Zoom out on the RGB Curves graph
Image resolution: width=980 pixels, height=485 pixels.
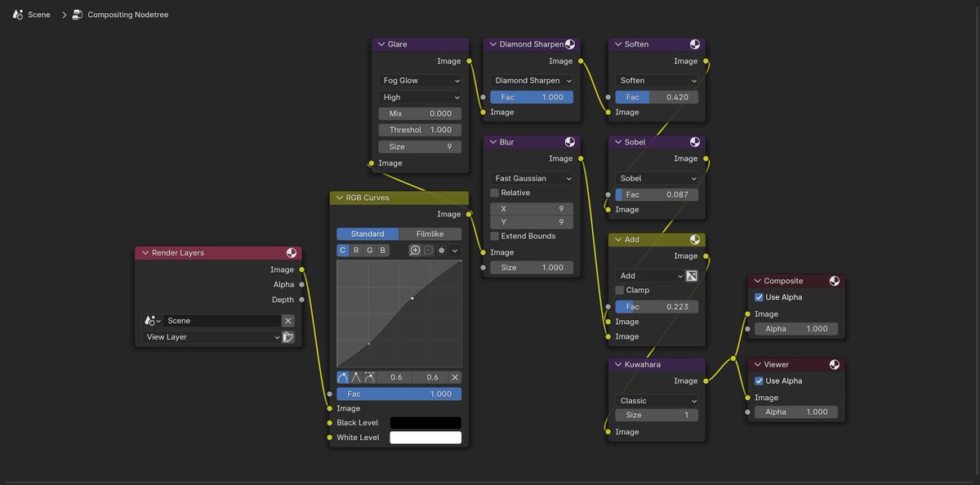[428, 250]
